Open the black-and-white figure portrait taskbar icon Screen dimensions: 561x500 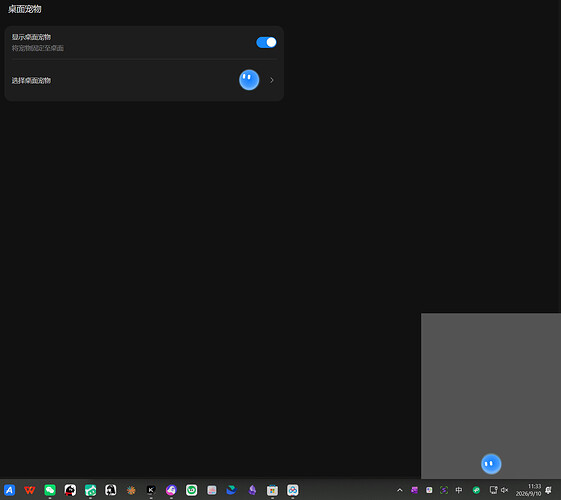(111, 490)
